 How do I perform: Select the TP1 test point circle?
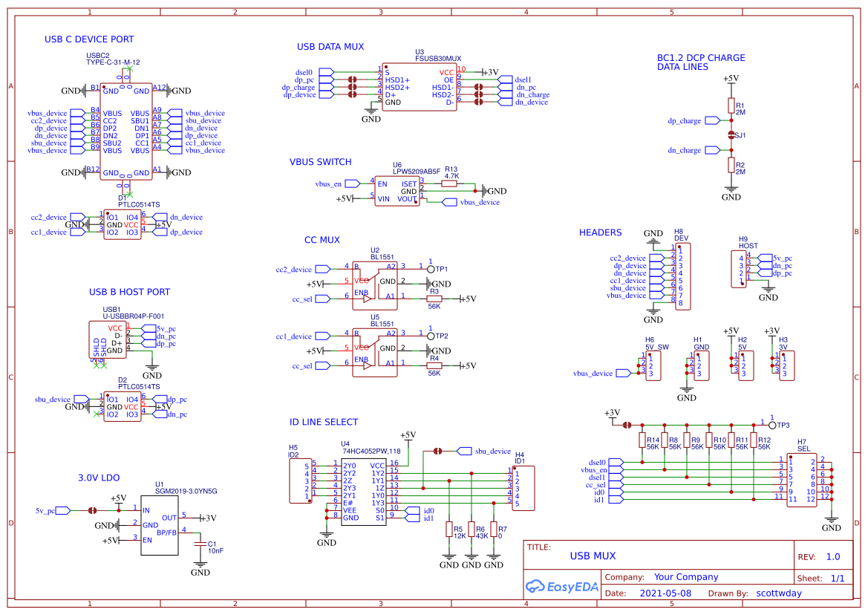tap(431, 270)
